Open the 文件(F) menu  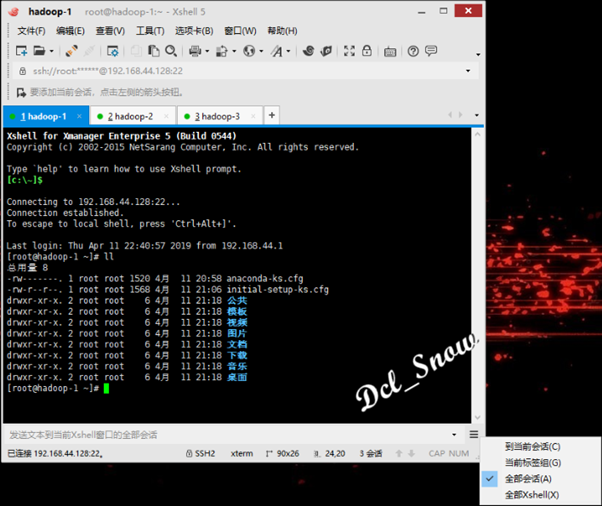(x=31, y=31)
